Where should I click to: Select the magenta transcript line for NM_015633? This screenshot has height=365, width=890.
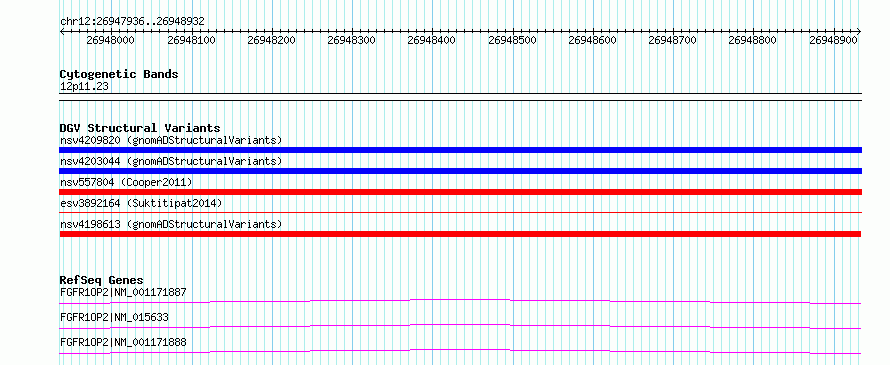point(460,326)
